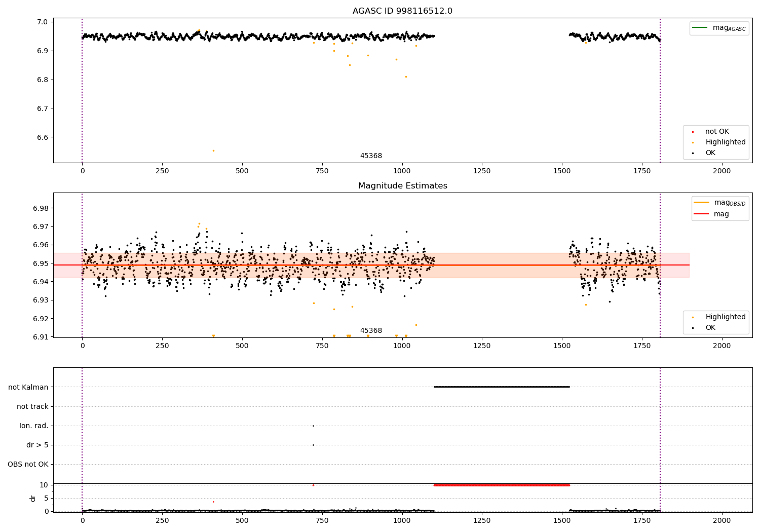The height and width of the screenshot is (532, 760).
Task: Click the black 'not Kalman' data bar
Action: coord(502,387)
